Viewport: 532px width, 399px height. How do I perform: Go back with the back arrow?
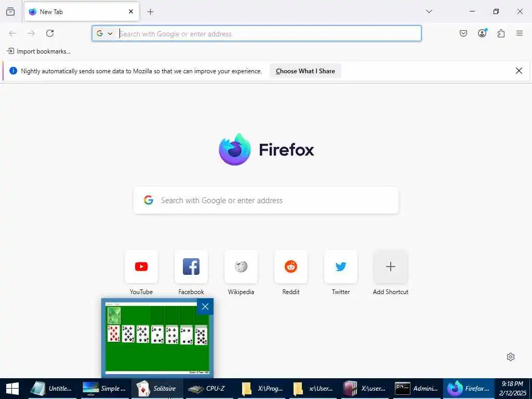pos(12,33)
